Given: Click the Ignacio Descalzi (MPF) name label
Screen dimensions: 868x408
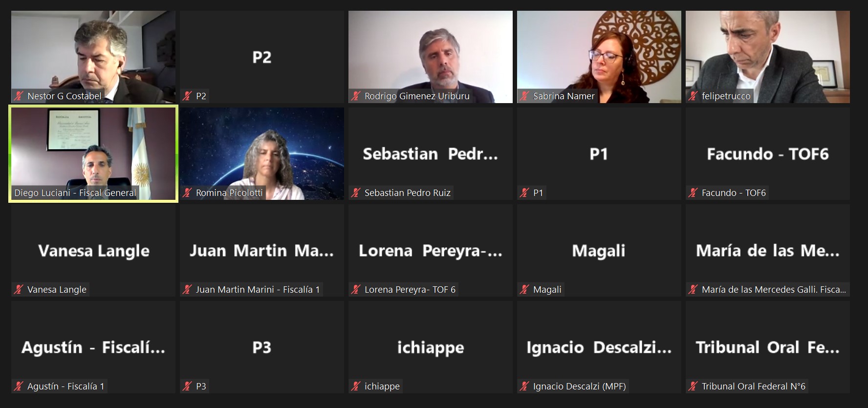Looking at the screenshot, I should click(579, 387).
